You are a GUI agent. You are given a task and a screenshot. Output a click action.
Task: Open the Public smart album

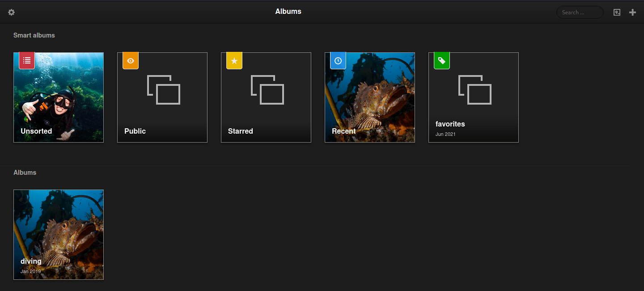pos(162,97)
